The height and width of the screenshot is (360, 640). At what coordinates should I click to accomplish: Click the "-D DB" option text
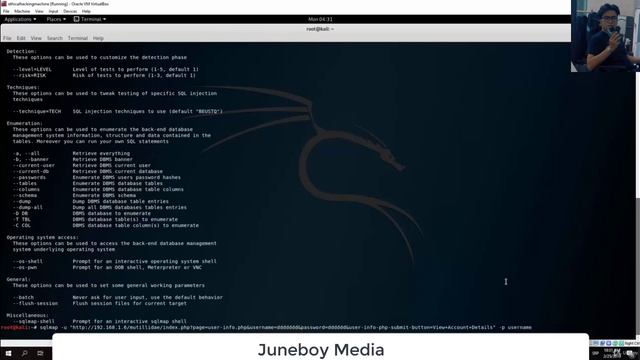[x=20, y=213]
